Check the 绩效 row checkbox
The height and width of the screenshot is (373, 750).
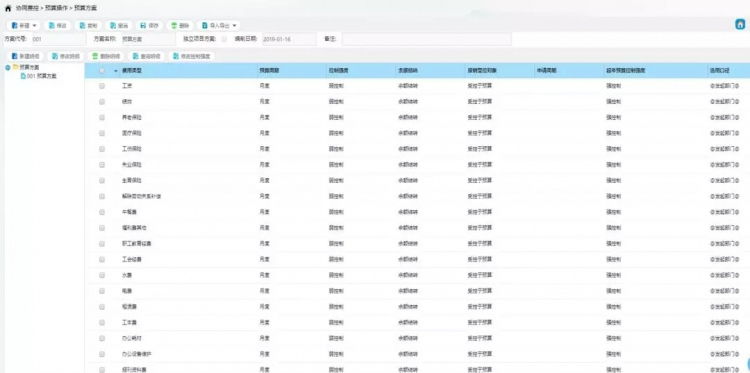coord(102,102)
